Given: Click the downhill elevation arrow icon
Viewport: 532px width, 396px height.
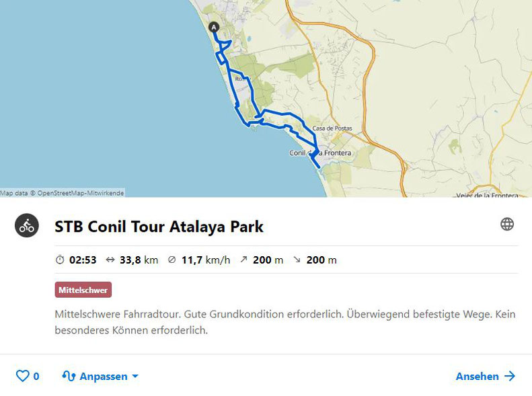Looking at the screenshot, I should pos(297,260).
